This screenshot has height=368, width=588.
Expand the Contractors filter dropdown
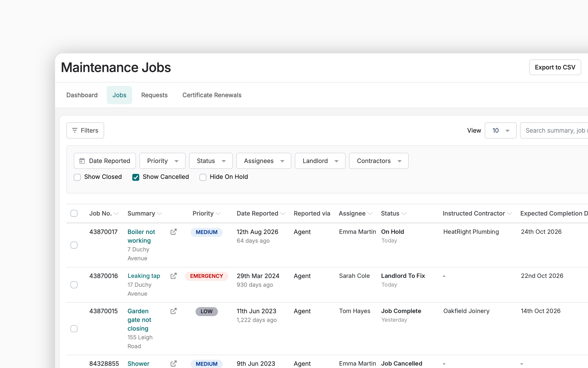click(379, 161)
